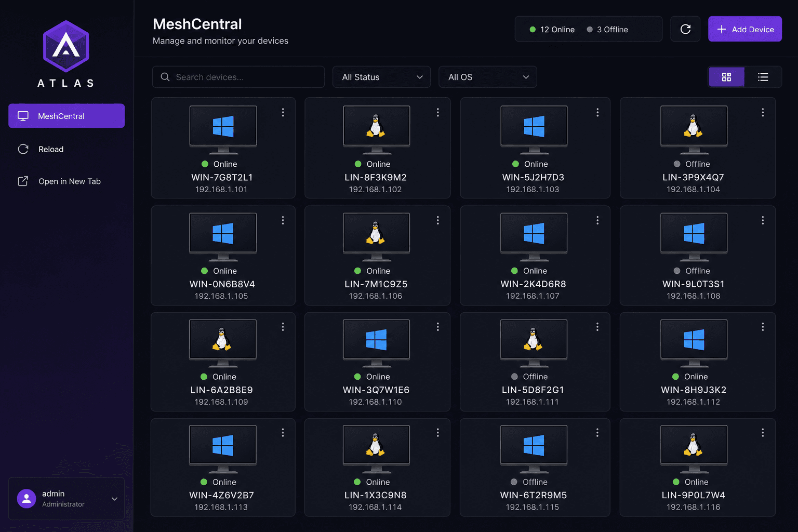Open the menu for LIN-3P9X4Q7

coord(763,112)
